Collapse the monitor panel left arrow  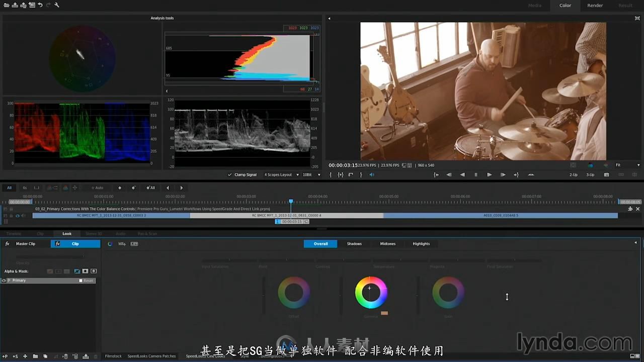[329, 19]
